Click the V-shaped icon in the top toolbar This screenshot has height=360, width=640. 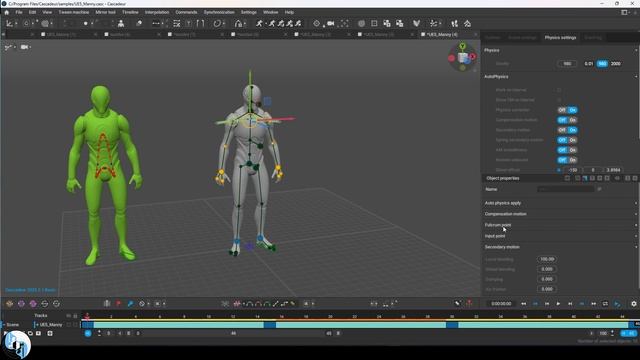416,24
